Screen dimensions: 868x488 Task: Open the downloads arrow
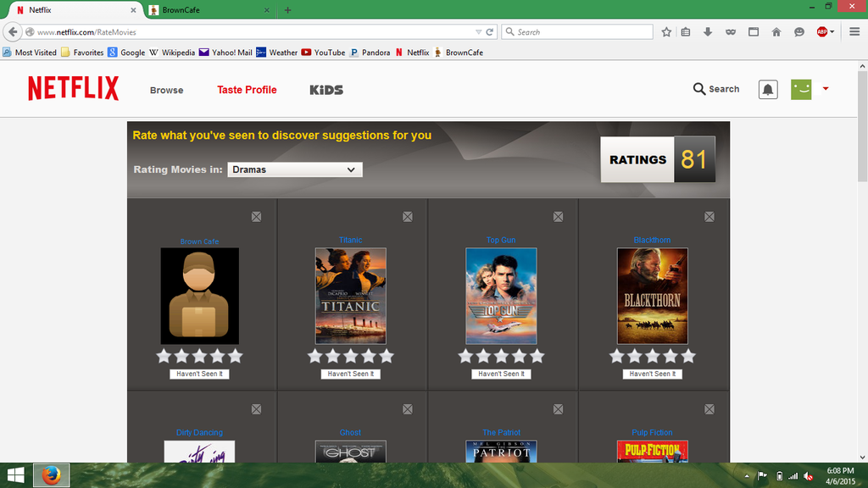point(708,32)
